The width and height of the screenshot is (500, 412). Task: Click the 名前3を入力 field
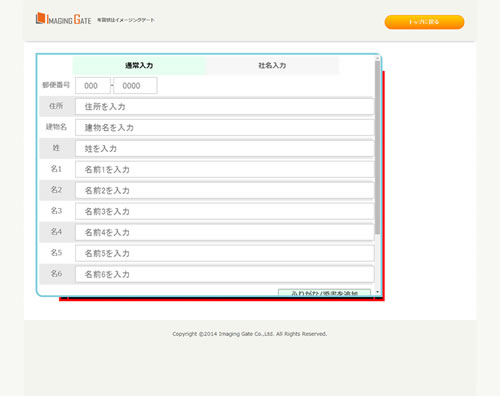coord(225,212)
